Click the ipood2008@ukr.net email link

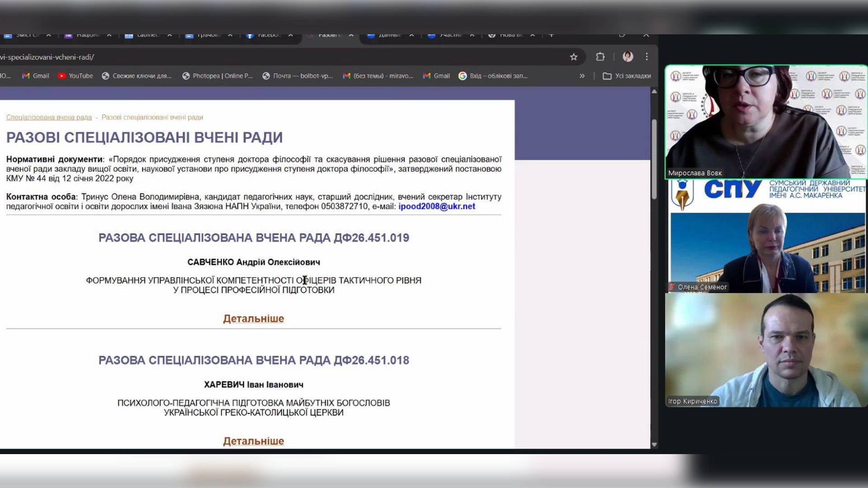click(x=436, y=206)
